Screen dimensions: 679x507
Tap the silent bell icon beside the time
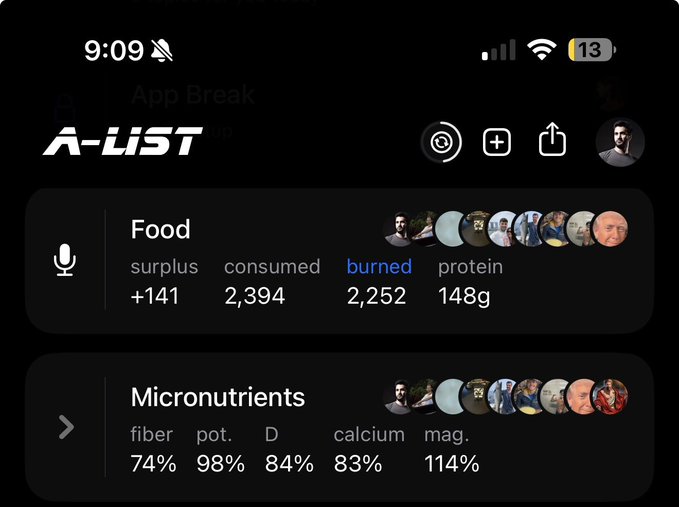(x=161, y=50)
